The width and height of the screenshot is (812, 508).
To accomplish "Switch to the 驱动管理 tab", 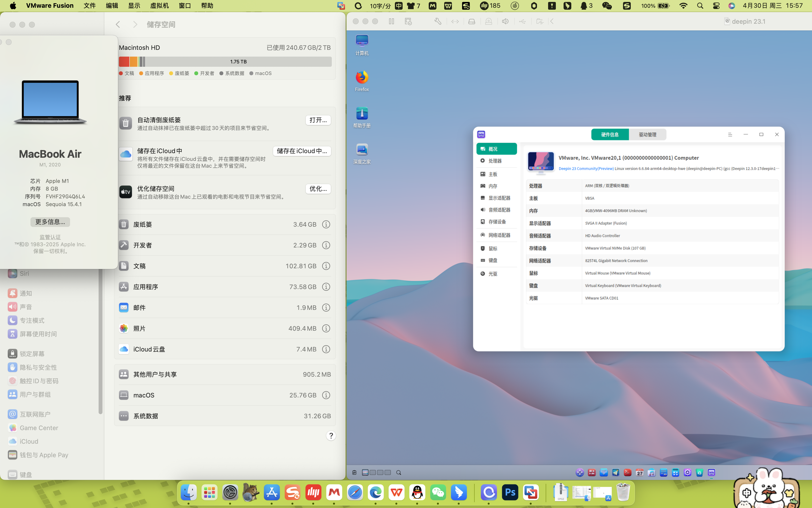I will coord(647,135).
